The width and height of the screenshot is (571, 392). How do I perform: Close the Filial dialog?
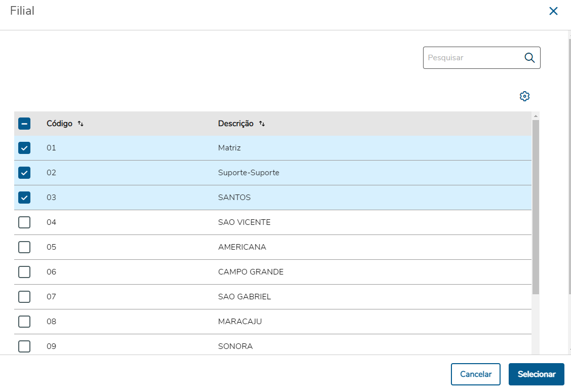point(553,11)
